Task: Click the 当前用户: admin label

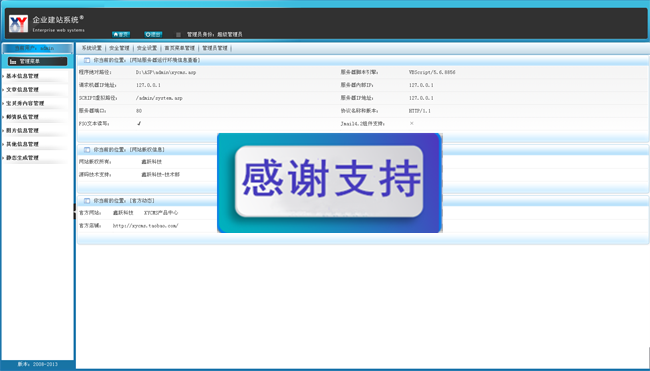Action: [x=34, y=48]
